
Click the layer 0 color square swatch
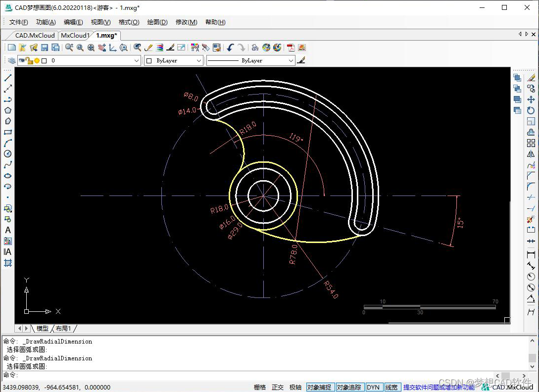coord(44,61)
